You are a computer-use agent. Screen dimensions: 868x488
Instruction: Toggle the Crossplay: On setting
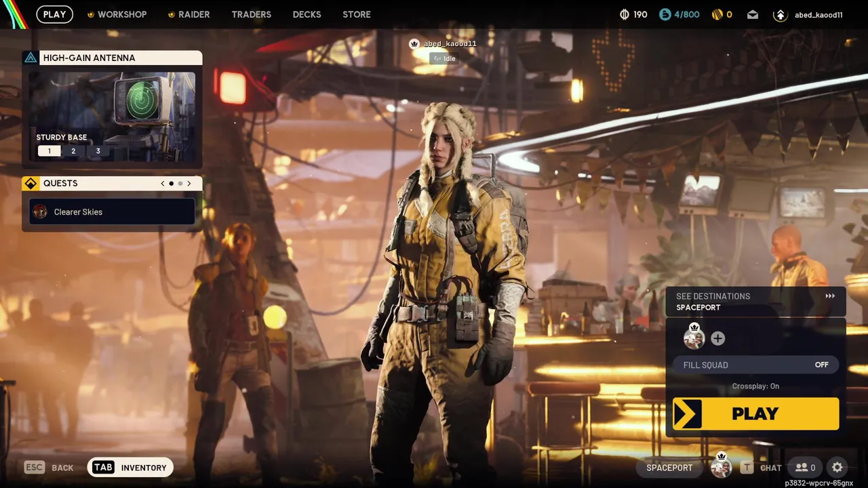tap(755, 386)
